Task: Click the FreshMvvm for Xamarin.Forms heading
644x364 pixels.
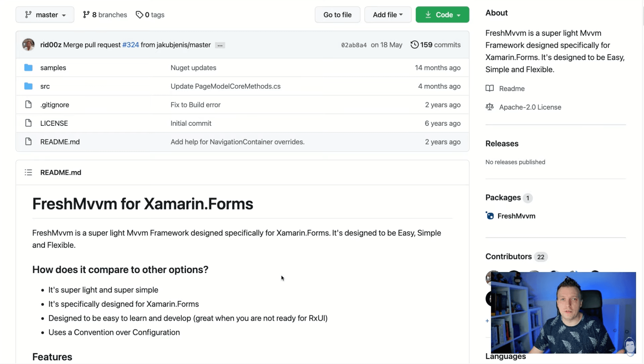Action: point(143,204)
